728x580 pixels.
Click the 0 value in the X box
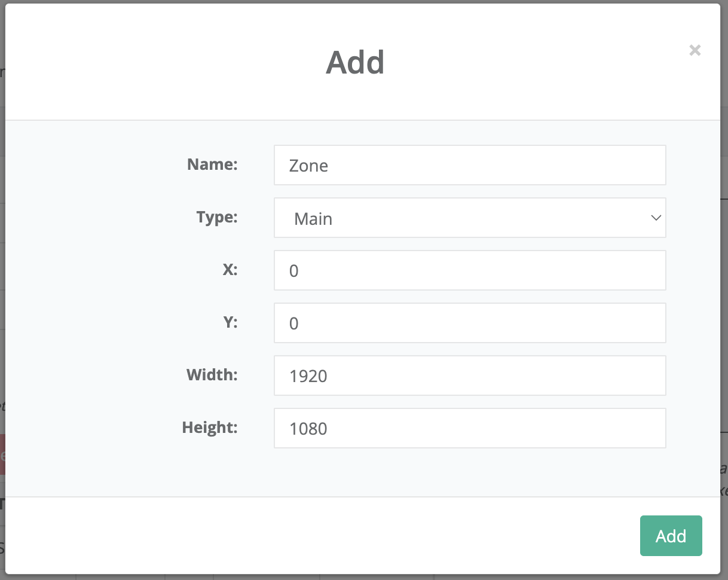point(293,271)
